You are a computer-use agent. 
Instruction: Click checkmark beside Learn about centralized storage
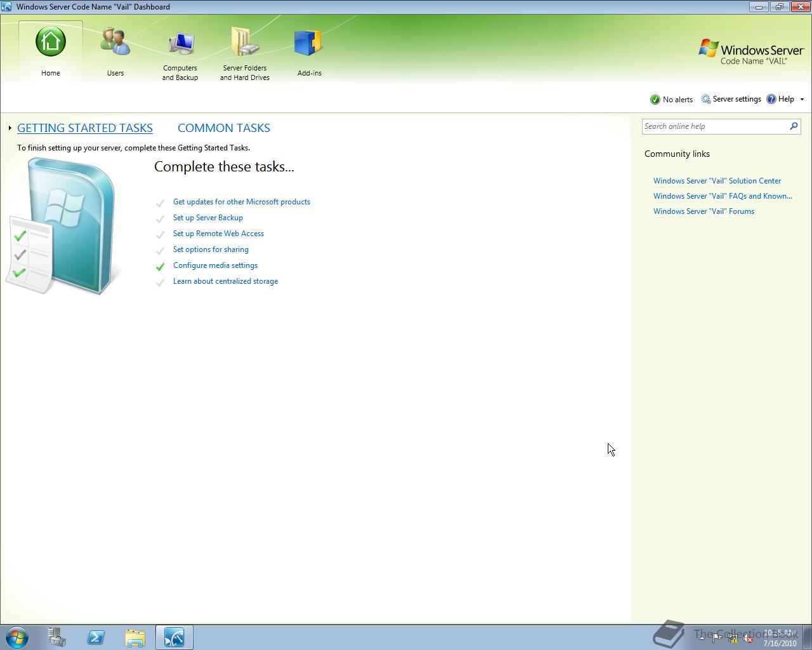(160, 282)
